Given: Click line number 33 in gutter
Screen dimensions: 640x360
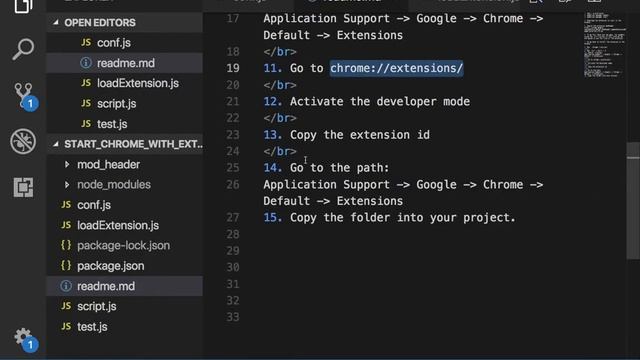Looking at the screenshot, I should pyautogui.click(x=233, y=317).
